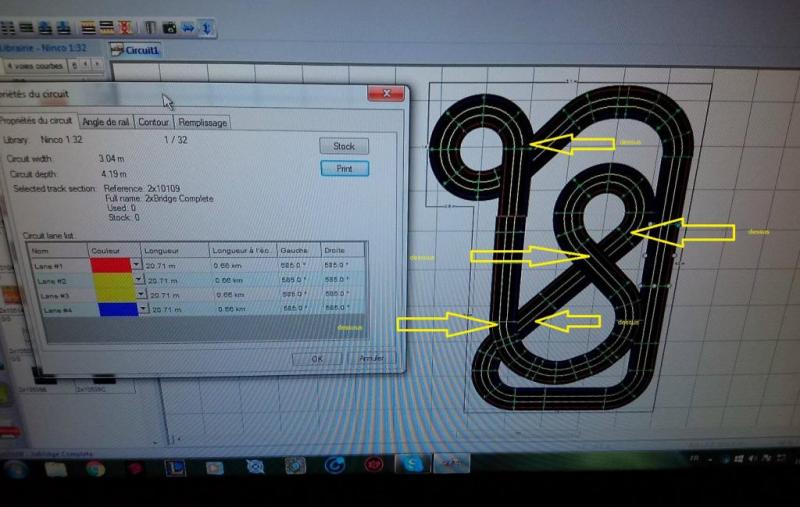Open Lane #3 color dropdown arrow

click(x=141, y=295)
